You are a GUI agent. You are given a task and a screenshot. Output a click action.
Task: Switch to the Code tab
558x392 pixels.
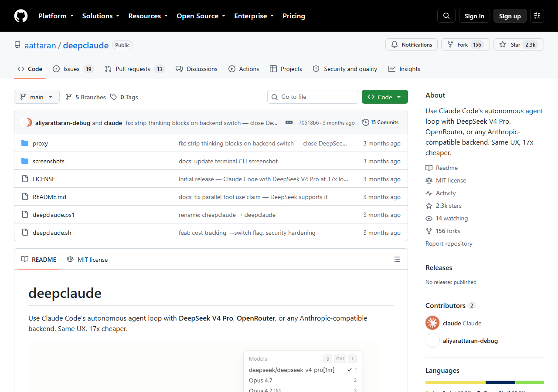[30, 69]
